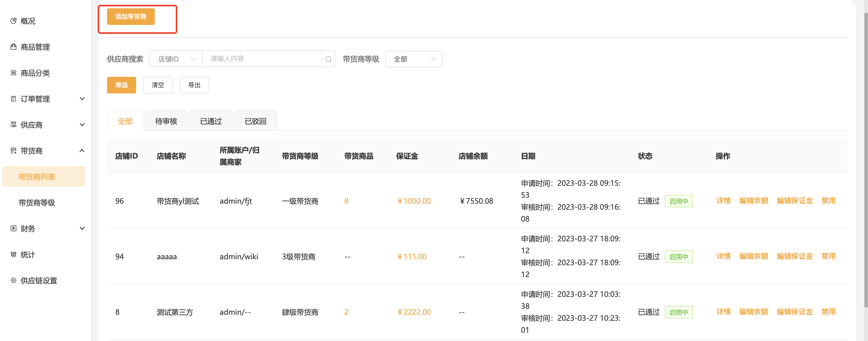
Task: Click 禁用 for shop 96
Action: pos(828,201)
